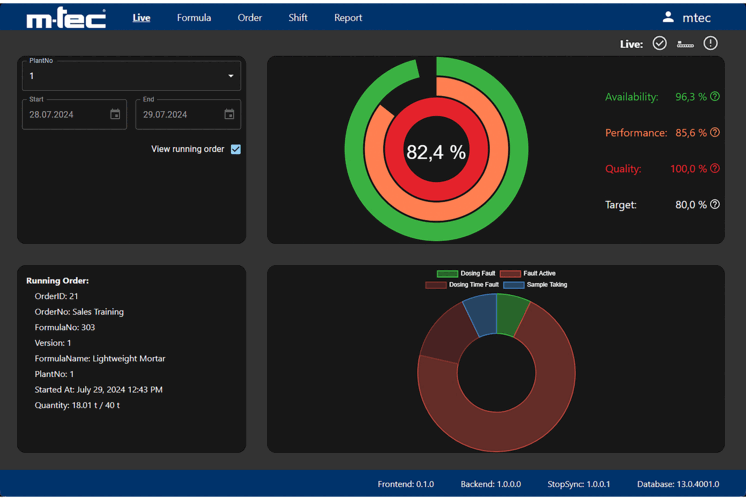Toggle Sample Taking legend swatch

(513, 285)
